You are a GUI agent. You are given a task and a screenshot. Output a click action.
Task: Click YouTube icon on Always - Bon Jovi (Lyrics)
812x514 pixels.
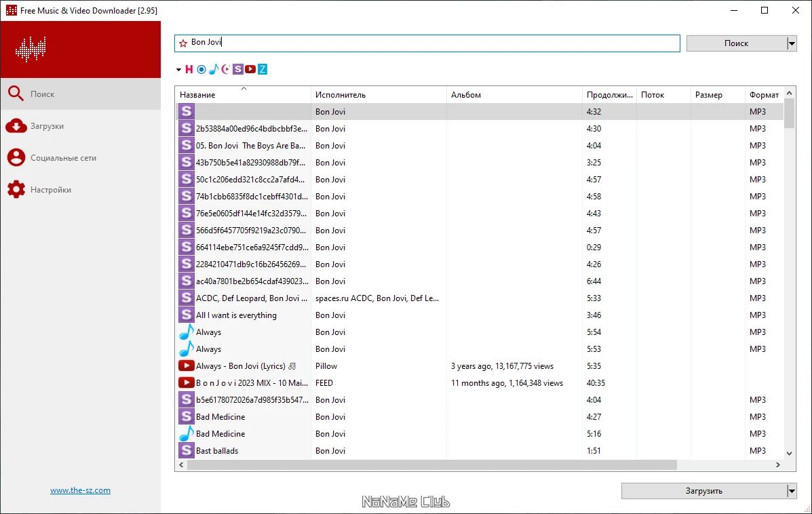point(187,366)
